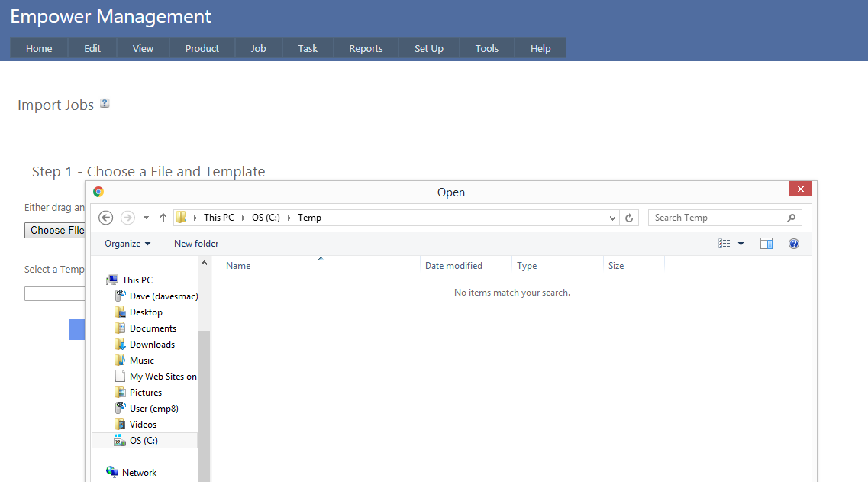Open the recent locations dropdown arrow

[x=146, y=218]
